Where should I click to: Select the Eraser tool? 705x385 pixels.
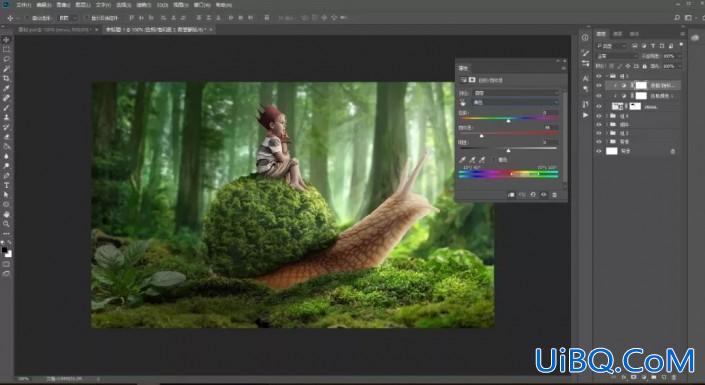point(6,137)
